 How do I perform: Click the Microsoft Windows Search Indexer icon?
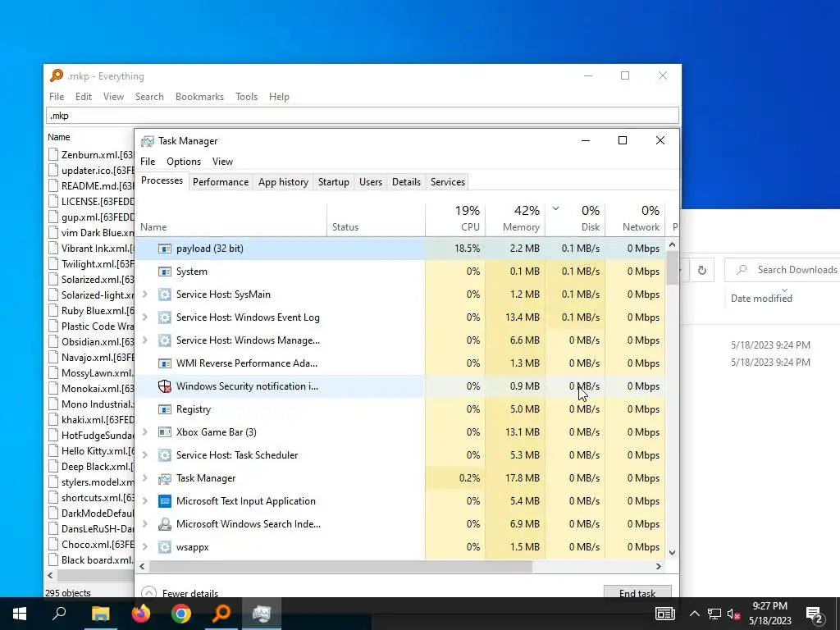[x=164, y=524]
